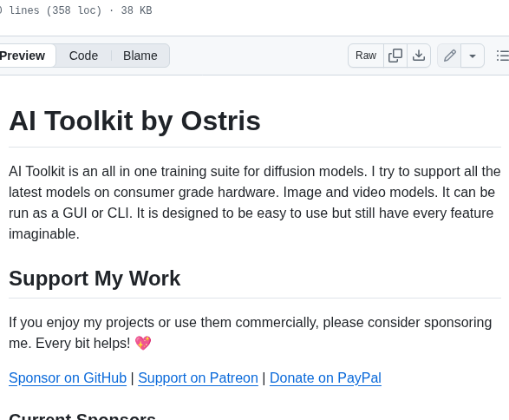Download raw file icon
This screenshot has width=509, height=420.
tap(419, 56)
